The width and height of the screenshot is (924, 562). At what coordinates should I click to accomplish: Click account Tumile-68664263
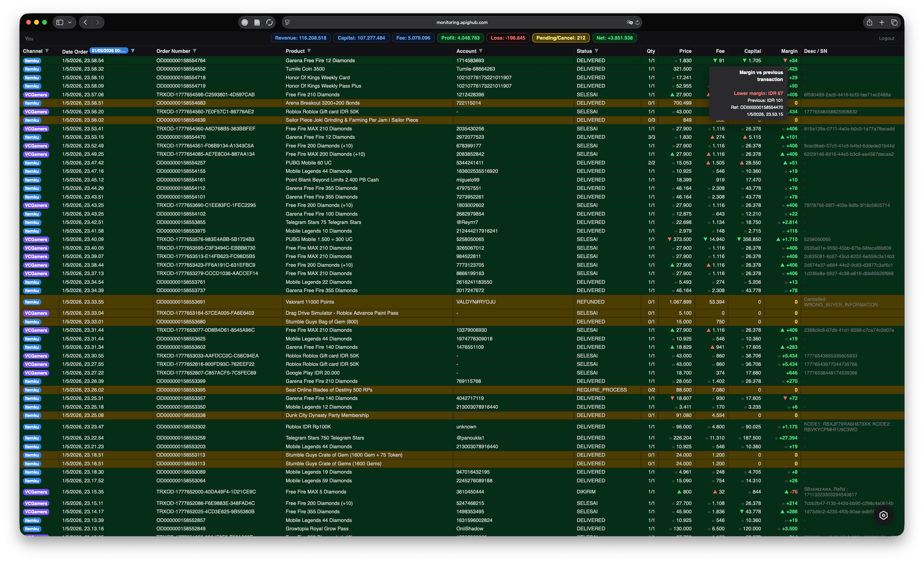click(x=475, y=69)
